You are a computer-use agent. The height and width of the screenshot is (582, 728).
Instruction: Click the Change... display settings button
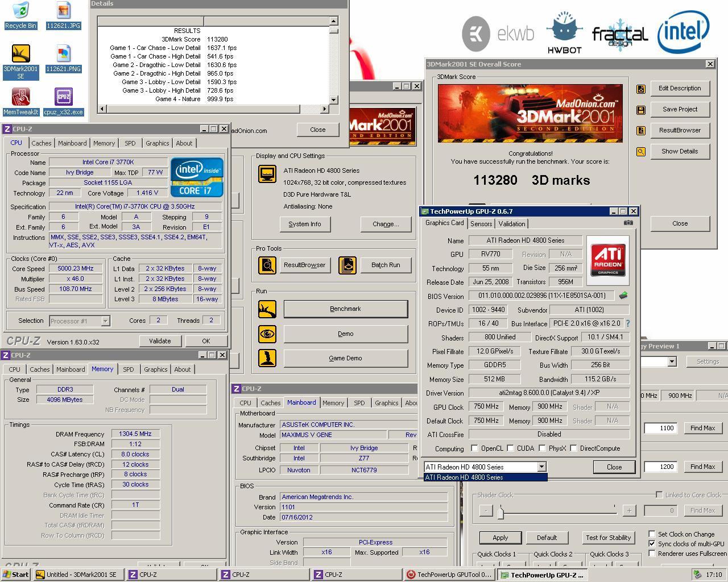[x=386, y=225]
